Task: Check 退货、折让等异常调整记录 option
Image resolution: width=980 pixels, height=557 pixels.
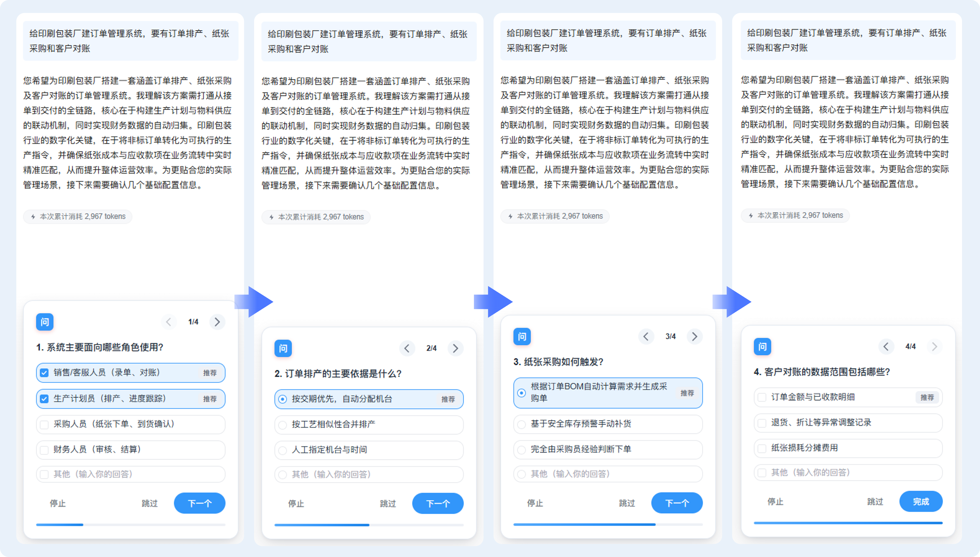Action: click(848, 423)
